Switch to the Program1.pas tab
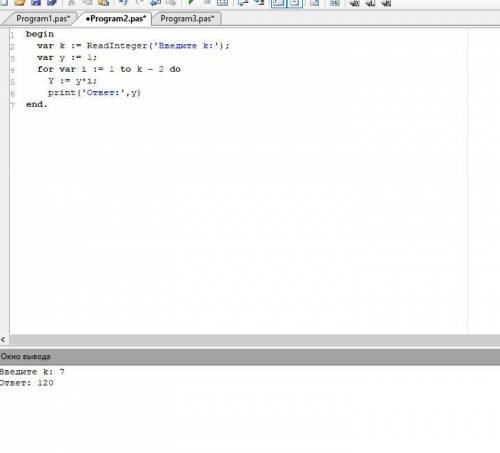500x453 pixels. click(x=43, y=19)
